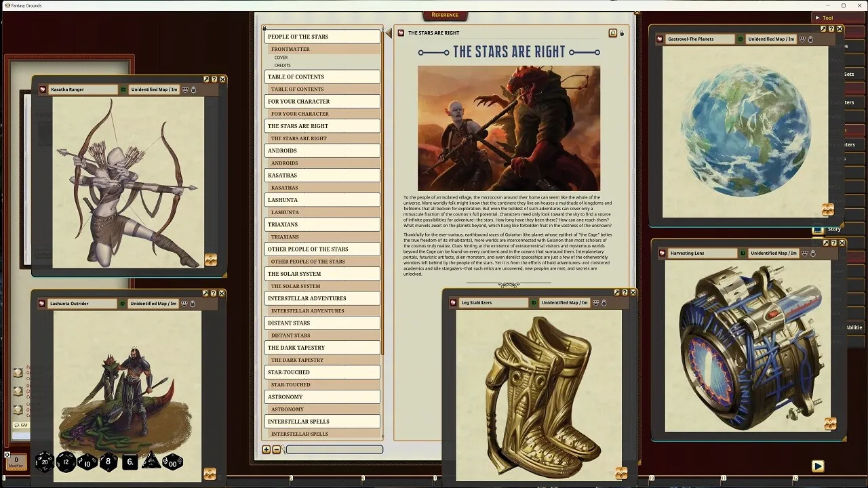This screenshot has height=488, width=868.
Task: Click the Story sidebar icon
Action: [818, 230]
